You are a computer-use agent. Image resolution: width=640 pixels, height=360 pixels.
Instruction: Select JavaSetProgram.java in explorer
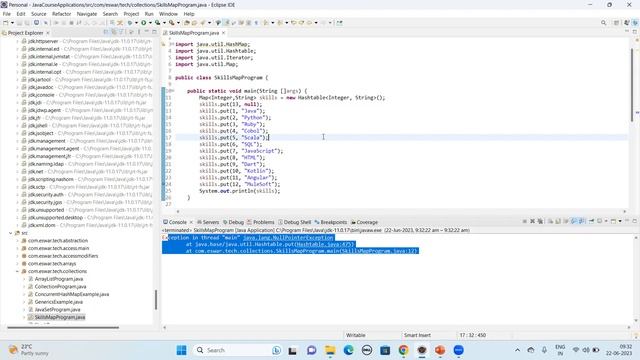pyautogui.click(x=57, y=310)
